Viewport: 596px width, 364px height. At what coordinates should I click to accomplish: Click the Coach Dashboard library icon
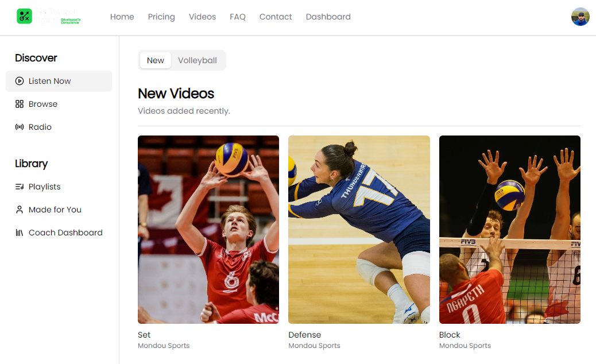click(20, 233)
